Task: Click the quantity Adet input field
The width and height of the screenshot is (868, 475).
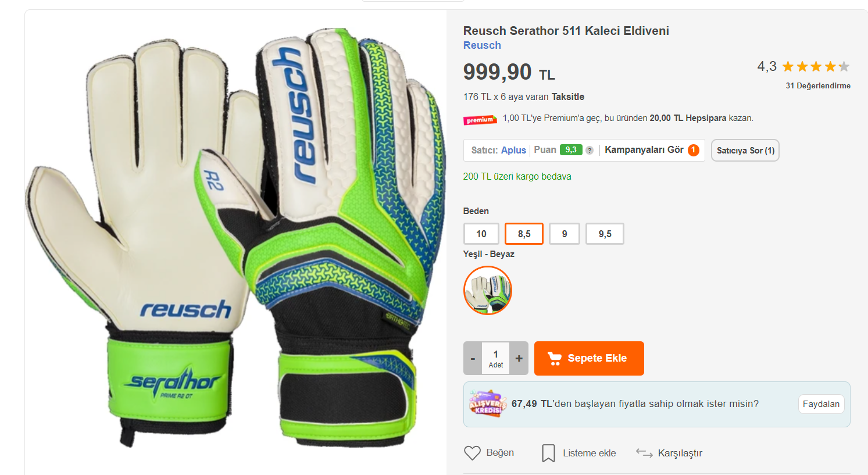Action: (x=496, y=358)
